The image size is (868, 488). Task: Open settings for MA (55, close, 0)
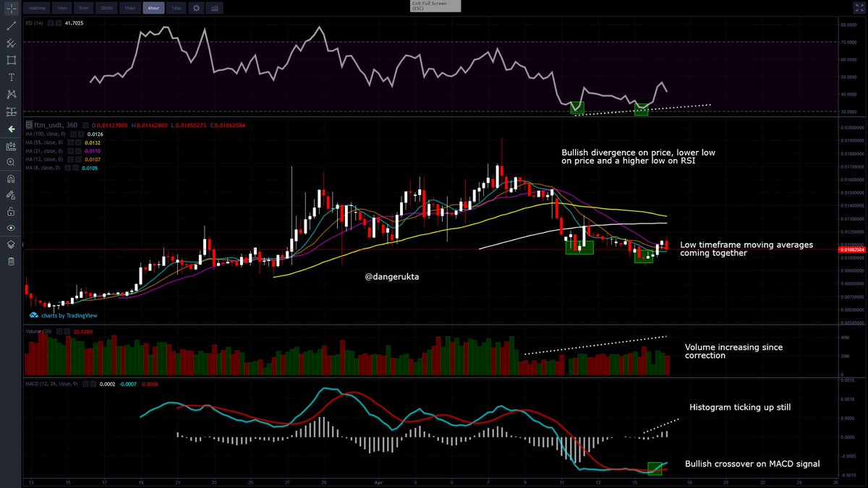pos(70,142)
